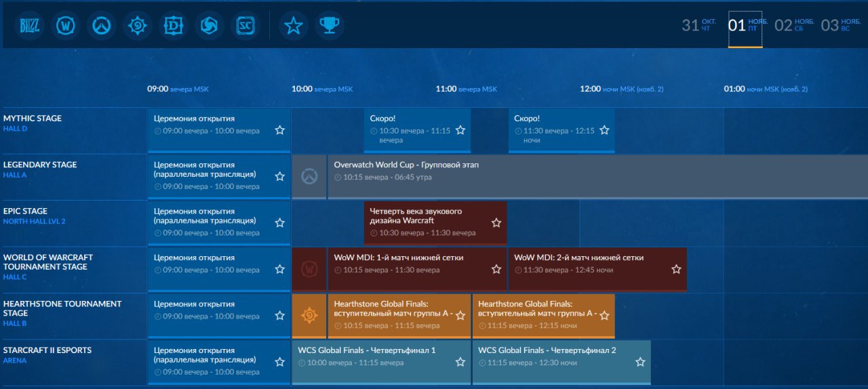Filter schedule by Hearthstone icon

tap(138, 26)
